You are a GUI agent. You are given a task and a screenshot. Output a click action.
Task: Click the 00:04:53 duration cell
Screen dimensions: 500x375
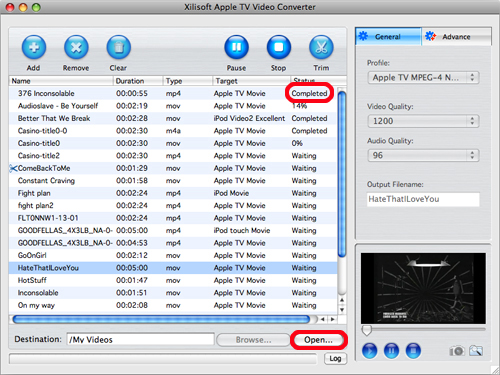pyautogui.click(x=132, y=243)
